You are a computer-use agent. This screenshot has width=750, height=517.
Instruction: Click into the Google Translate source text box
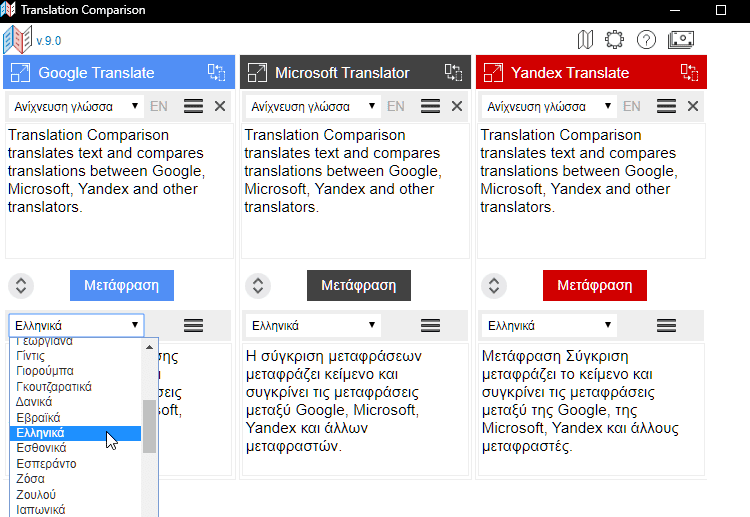pyautogui.click(x=119, y=191)
